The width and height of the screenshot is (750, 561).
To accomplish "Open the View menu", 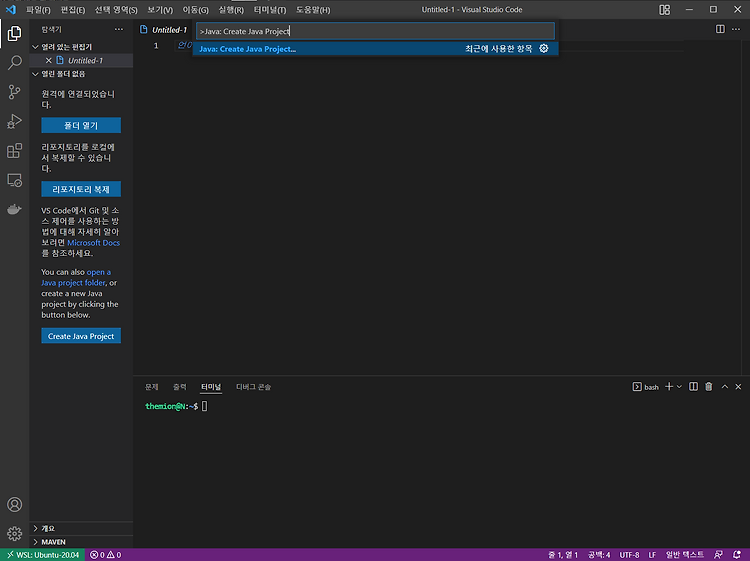I will (x=160, y=10).
